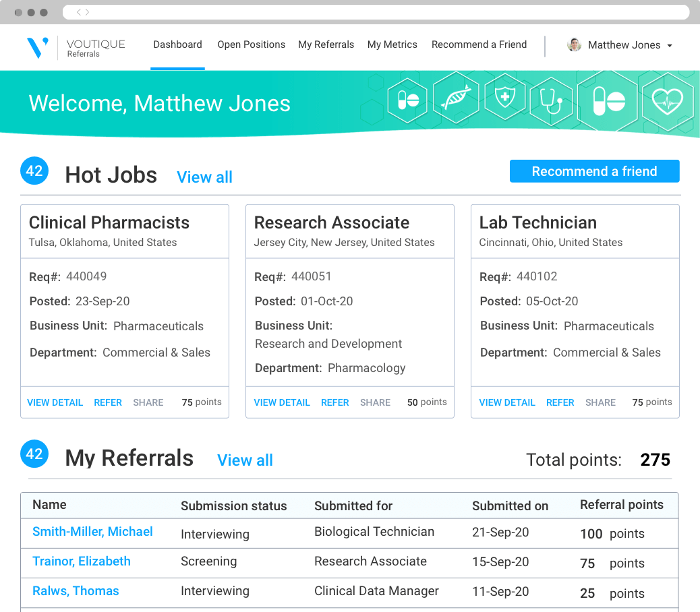Click the medical shield hexagon icon

[505, 97]
